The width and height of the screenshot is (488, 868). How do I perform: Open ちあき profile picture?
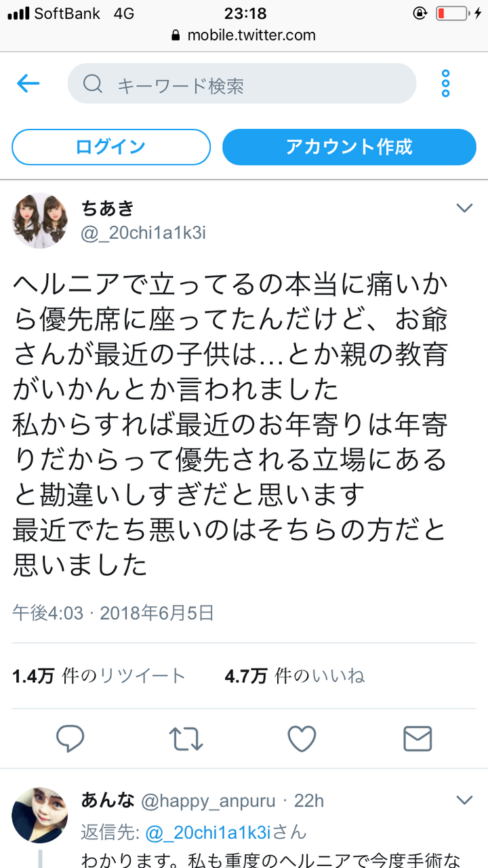[x=41, y=220]
